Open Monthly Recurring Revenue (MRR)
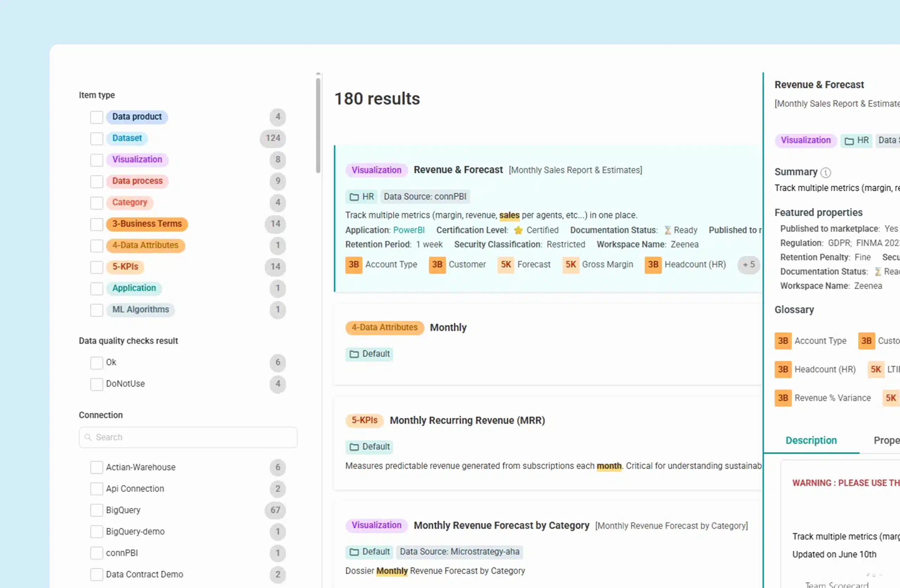The width and height of the screenshot is (900, 588). [467, 420]
